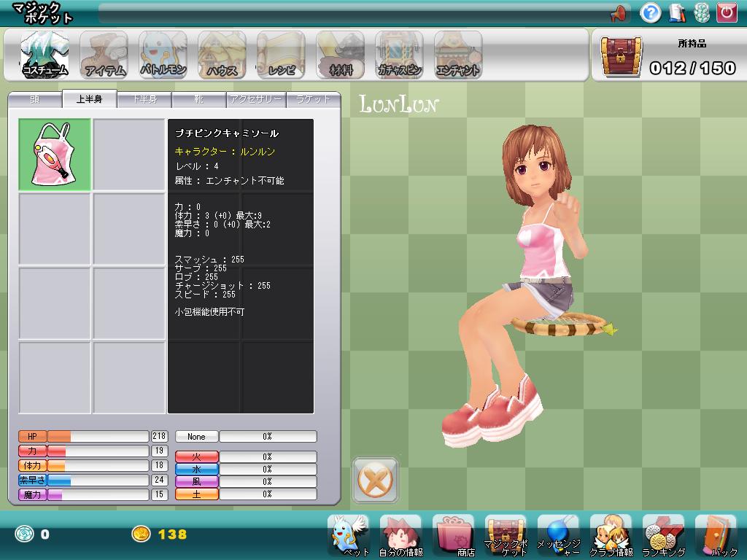Viewport: 747px width, 560px height.
Task: Switch to the Racket (ラケット) tab
Action: click(x=313, y=100)
